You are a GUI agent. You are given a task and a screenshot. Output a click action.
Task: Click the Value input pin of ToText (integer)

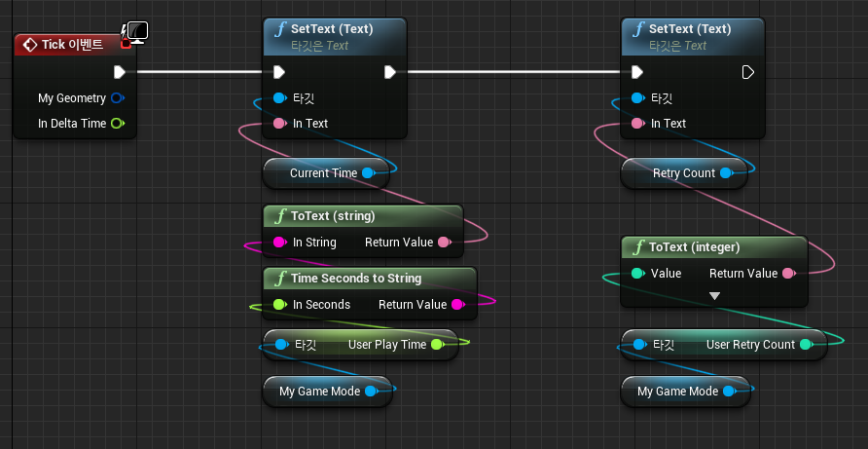638,274
